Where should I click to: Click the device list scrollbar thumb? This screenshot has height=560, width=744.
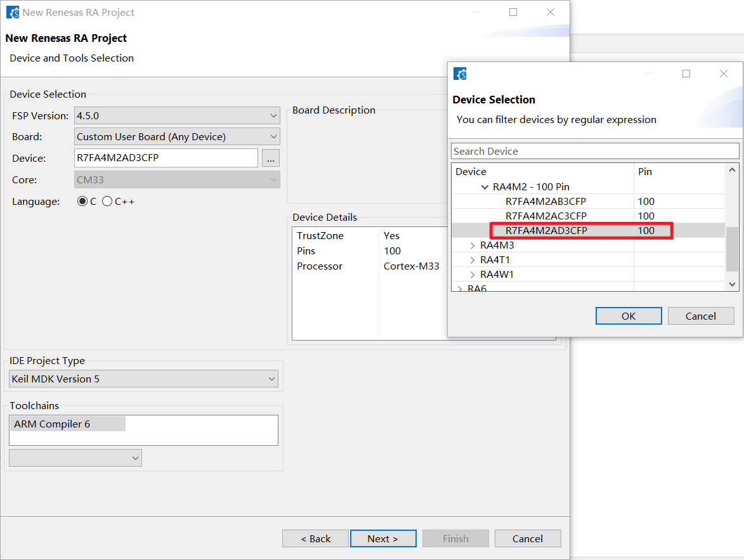point(732,249)
